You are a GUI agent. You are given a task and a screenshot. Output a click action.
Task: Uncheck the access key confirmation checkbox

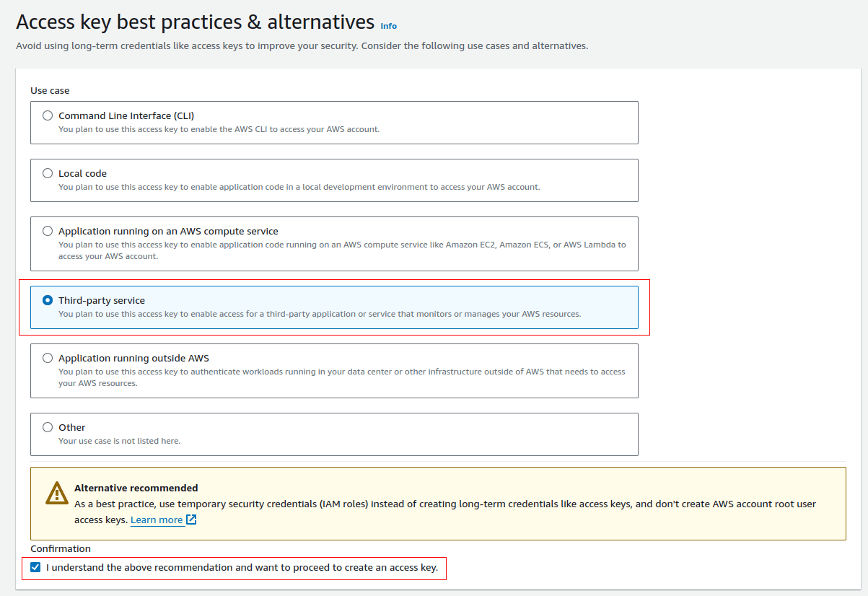pos(36,568)
